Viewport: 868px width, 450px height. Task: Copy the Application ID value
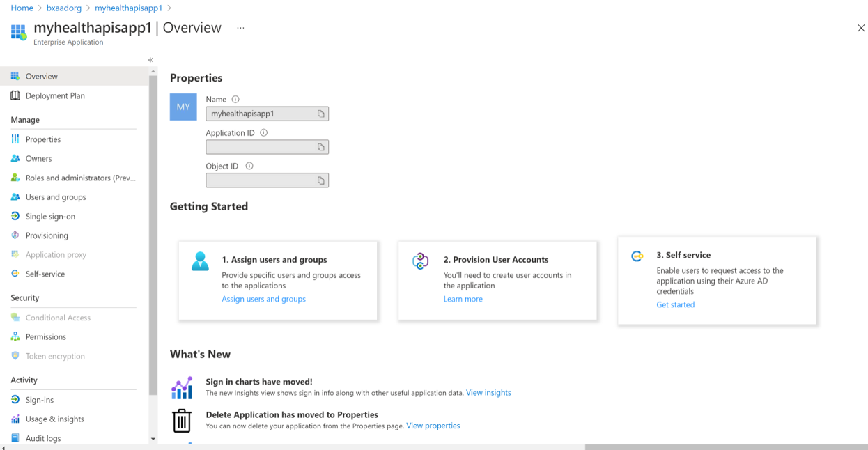pyautogui.click(x=321, y=147)
